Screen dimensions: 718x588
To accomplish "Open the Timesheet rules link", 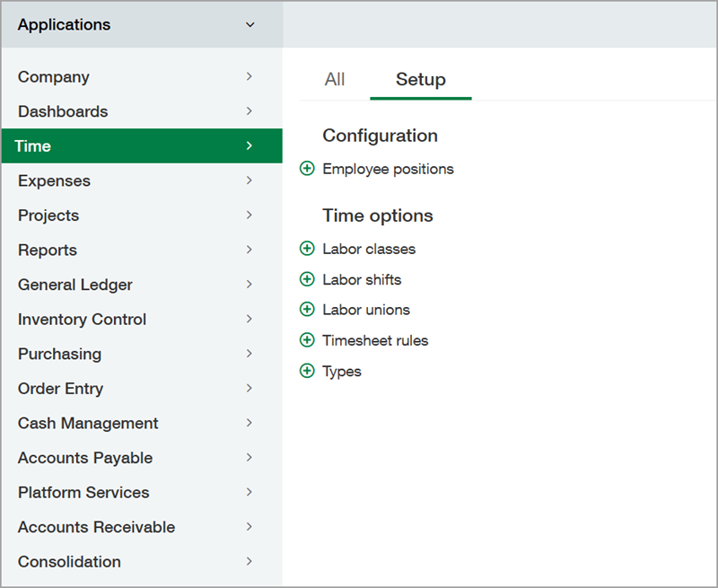I will (374, 340).
